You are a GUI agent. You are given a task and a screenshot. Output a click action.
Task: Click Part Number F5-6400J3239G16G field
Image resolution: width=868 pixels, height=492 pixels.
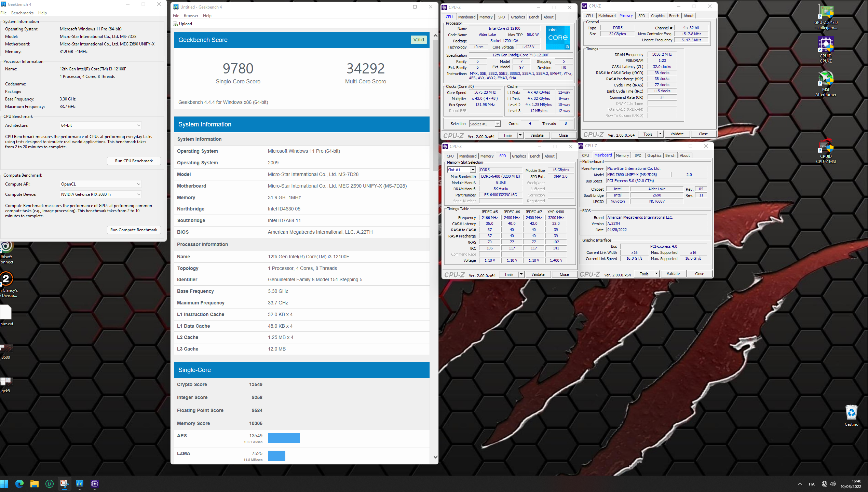(x=501, y=195)
